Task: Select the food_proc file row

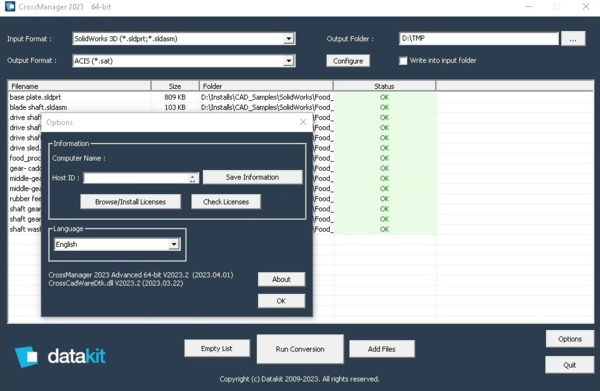Action: [x=25, y=158]
